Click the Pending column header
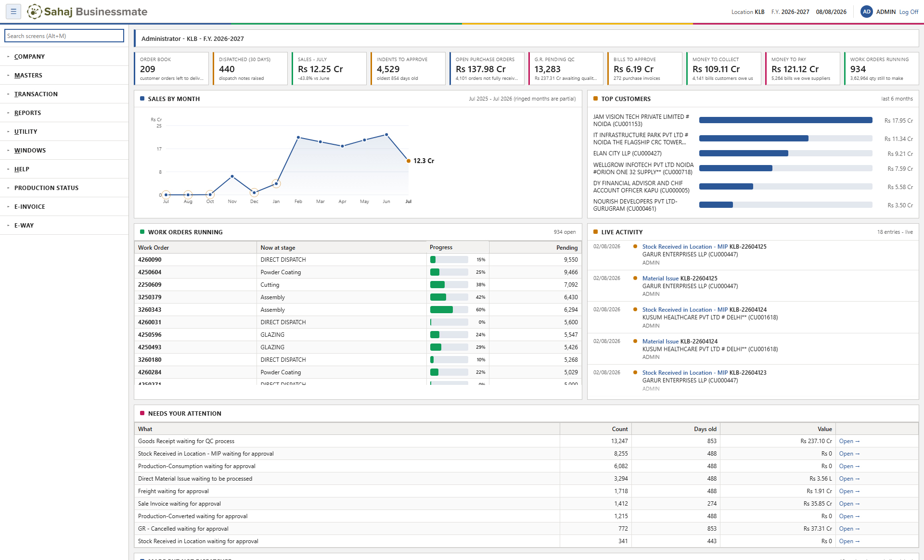 pos(535,247)
